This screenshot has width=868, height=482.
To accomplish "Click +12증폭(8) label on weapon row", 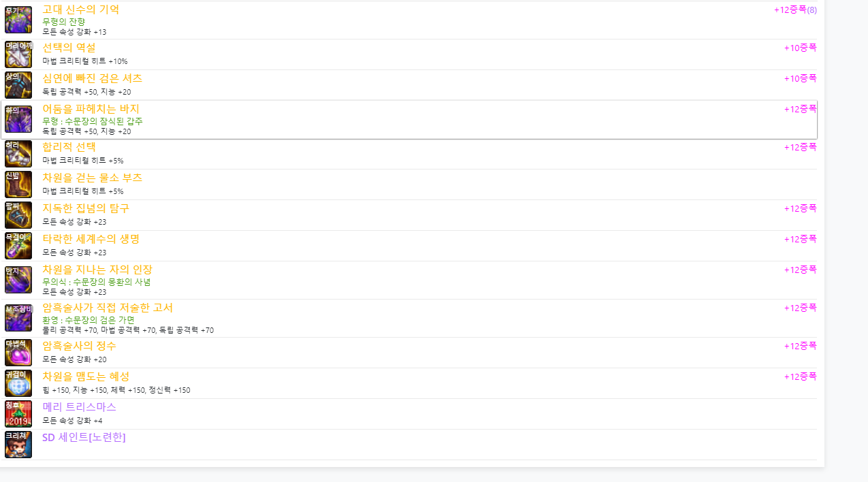I will point(795,10).
